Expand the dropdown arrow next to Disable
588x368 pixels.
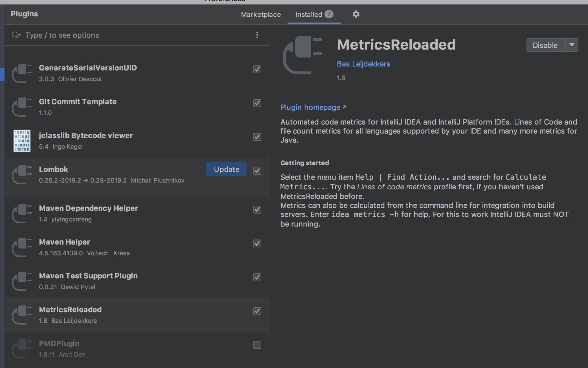tap(572, 45)
